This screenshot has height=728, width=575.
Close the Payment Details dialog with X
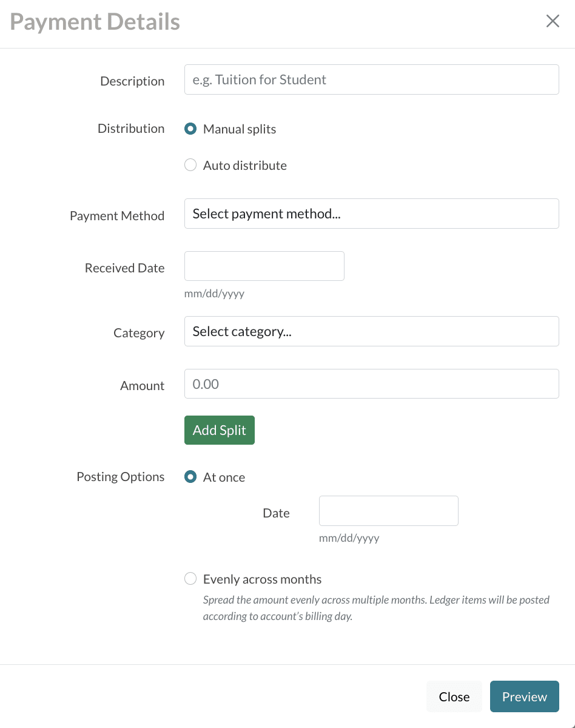pos(553,22)
